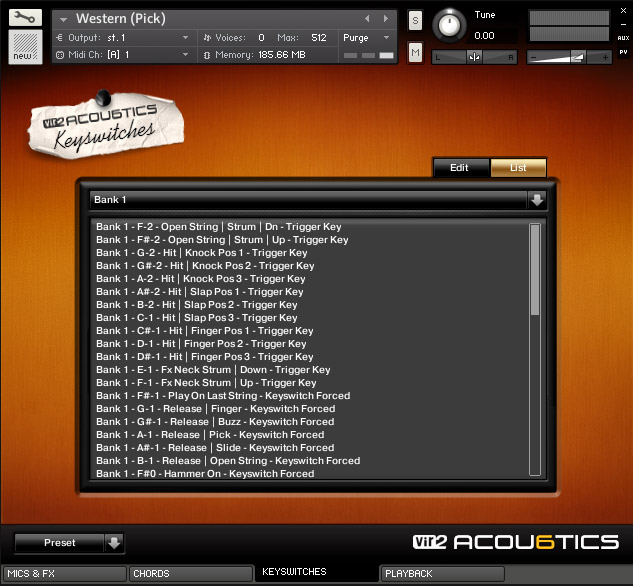
Task: Toggle Solo with the S button
Action: click(415, 21)
